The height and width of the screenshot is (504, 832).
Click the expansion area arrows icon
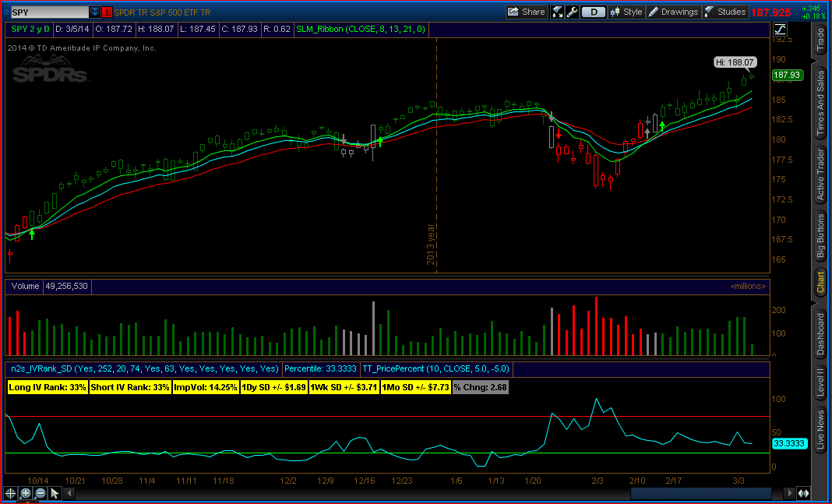(803, 493)
